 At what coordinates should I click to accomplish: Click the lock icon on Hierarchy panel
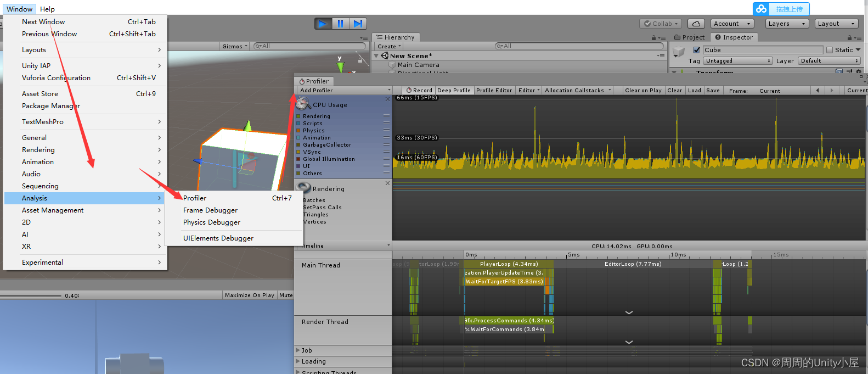tap(653, 38)
